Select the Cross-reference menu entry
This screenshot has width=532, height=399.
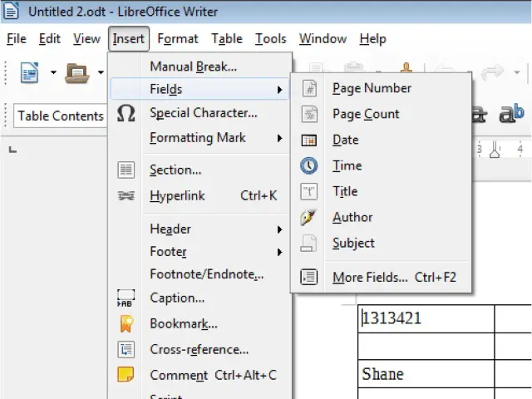(200, 349)
